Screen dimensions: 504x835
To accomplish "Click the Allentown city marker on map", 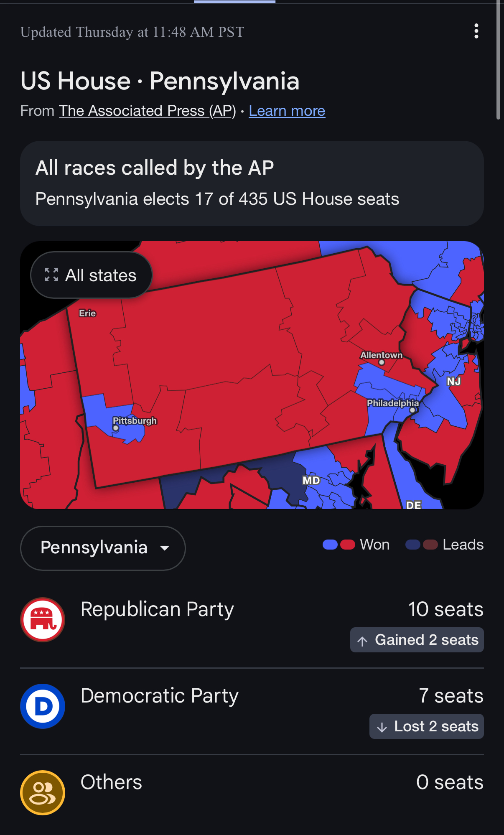I will pyautogui.click(x=382, y=363).
